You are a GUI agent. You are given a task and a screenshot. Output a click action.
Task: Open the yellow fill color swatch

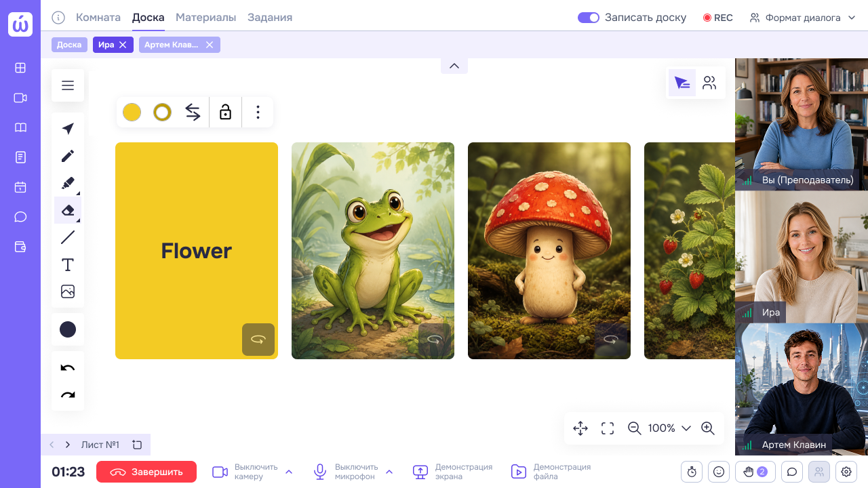(x=132, y=112)
